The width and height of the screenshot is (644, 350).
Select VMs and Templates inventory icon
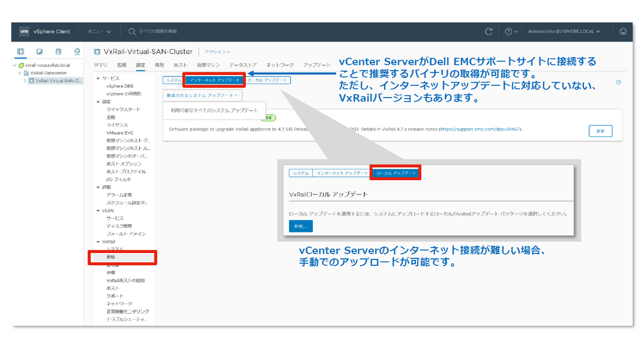(40, 51)
